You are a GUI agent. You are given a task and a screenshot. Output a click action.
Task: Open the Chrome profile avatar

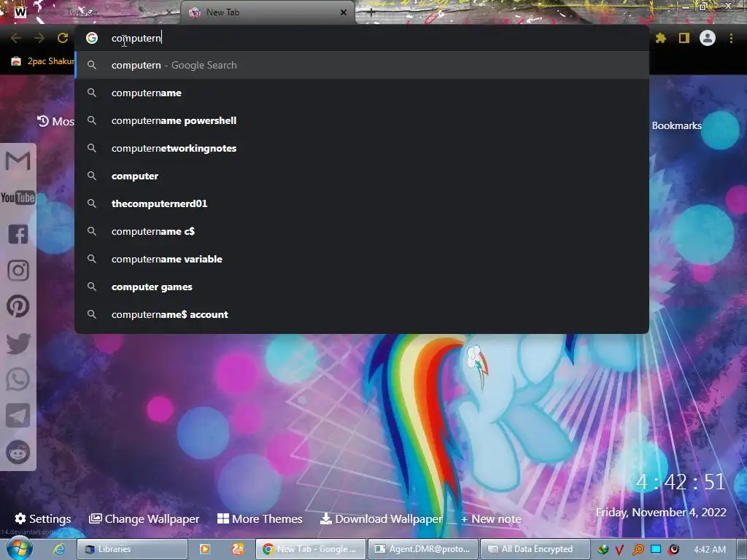[x=708, y=38]
